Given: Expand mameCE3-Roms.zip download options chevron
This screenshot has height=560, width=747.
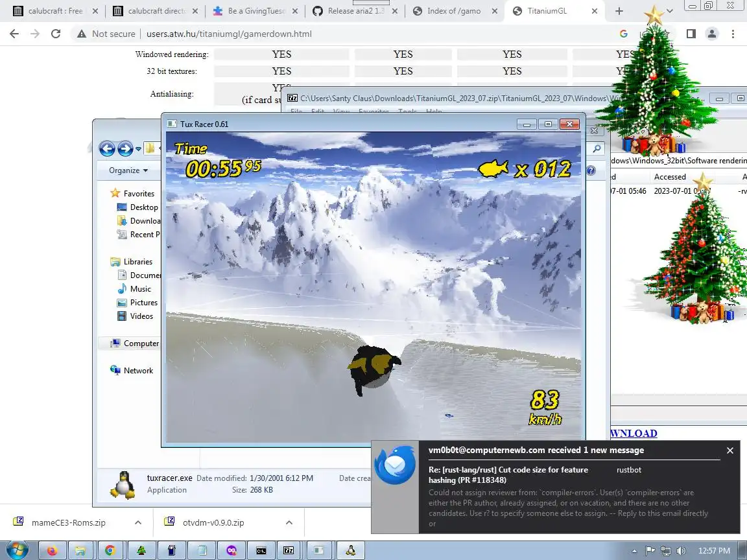Looking at the screenshot, I should pyautogui.click(x=138, y=522).
